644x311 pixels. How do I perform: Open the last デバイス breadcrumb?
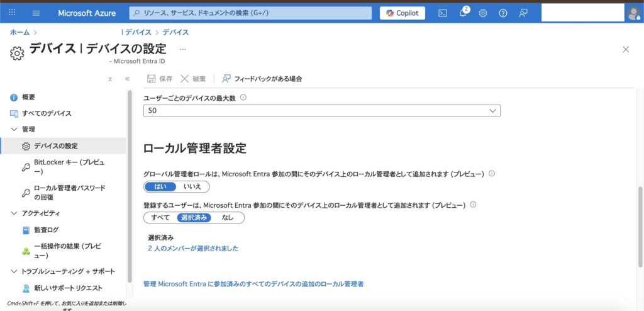pyautogui.click(x=176, y=33)
